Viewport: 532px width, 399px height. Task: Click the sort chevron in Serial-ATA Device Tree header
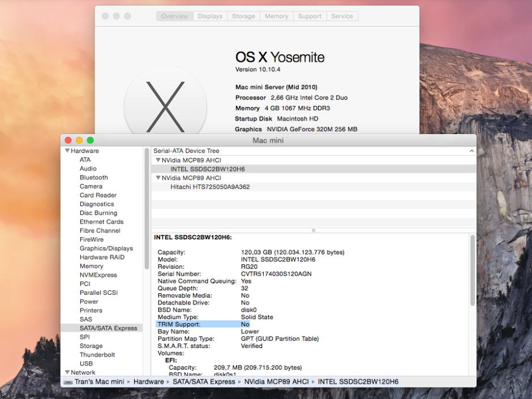pyautogui.click(x=471, y=151)
